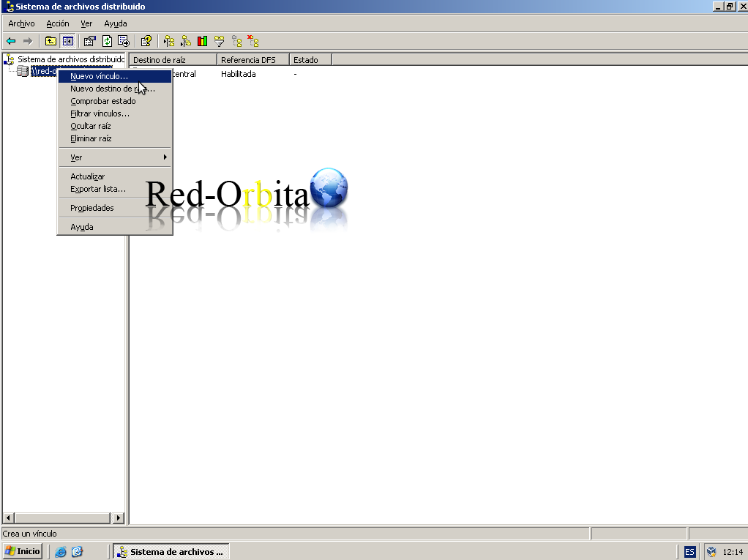
Task: Open the Ayuda menu in menu bar
Action: [x=116, y=23]
